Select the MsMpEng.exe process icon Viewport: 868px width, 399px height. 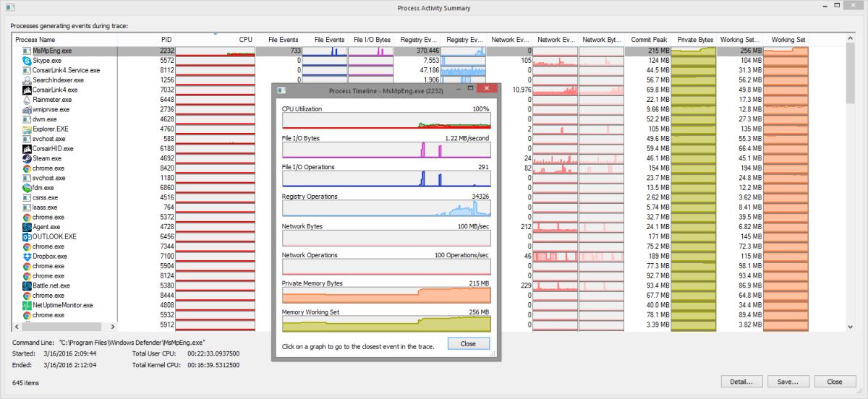pos(26,51)
